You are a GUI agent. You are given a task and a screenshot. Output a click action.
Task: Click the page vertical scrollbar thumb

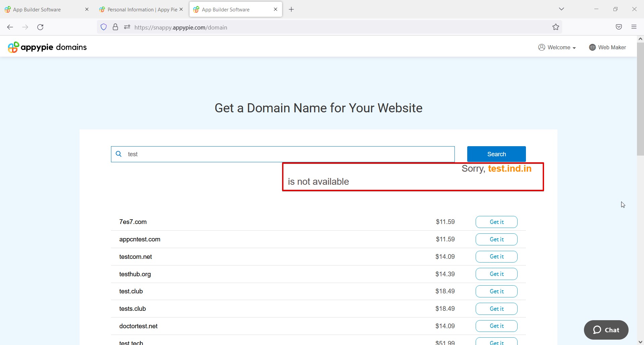(x=640, y=99)
